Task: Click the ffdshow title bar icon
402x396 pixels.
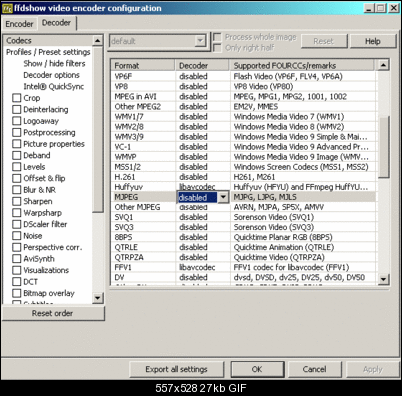Action: (x=7, y=8)
